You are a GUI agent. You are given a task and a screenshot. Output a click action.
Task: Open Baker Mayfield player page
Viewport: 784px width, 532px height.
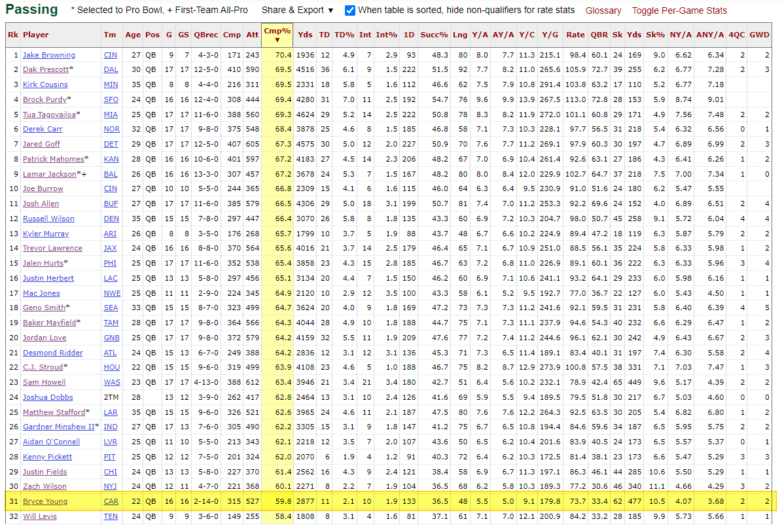(50, 323)
